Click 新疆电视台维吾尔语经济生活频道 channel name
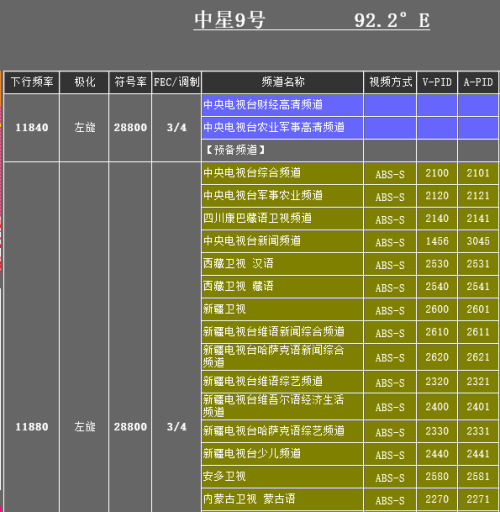 click(x=274, y=406)
